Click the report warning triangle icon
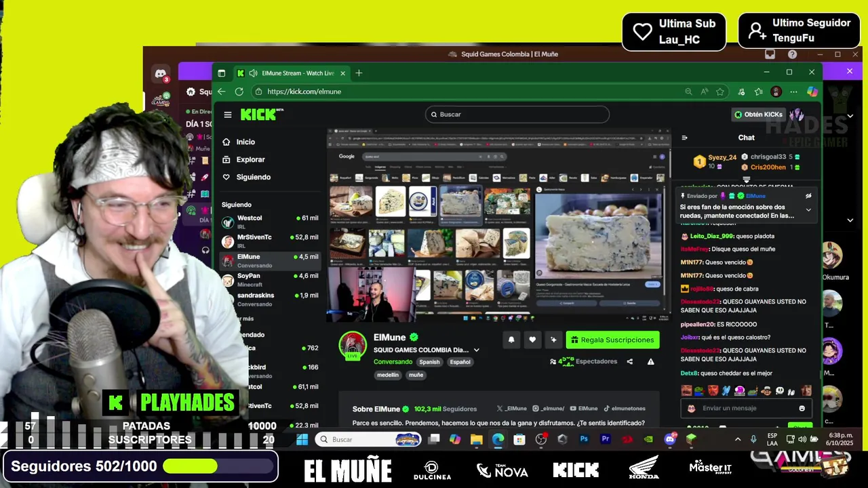 [x=650, y=362]
